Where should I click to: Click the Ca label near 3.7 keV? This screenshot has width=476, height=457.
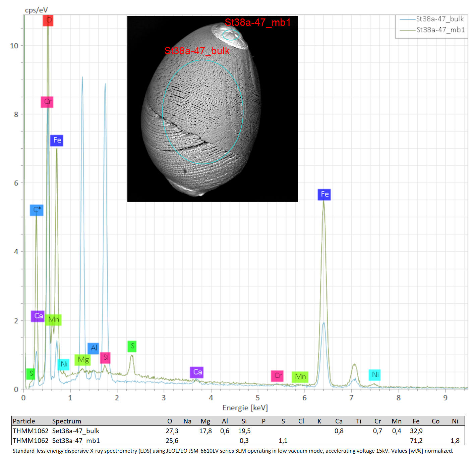click(197, 372)
